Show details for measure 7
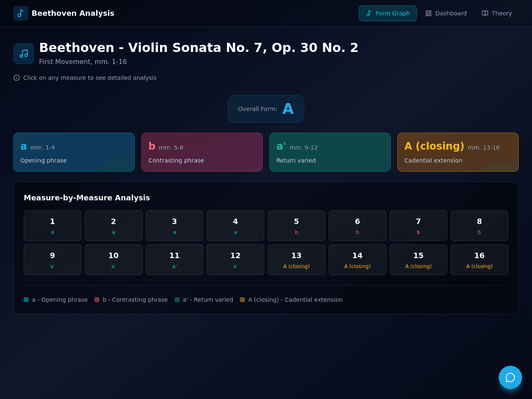The height and width of the screenshot is (399, 532). [419, 226]
